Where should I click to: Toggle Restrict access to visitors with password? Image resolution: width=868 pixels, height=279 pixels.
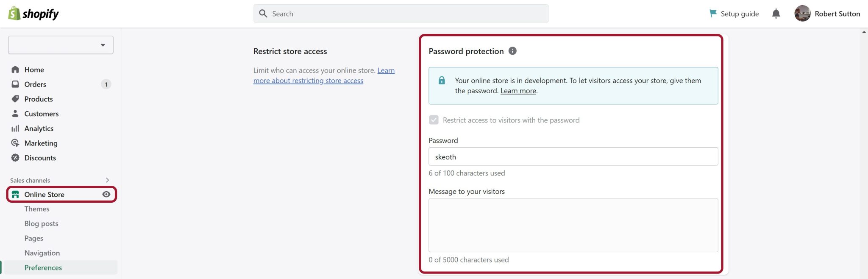[434, 120]
